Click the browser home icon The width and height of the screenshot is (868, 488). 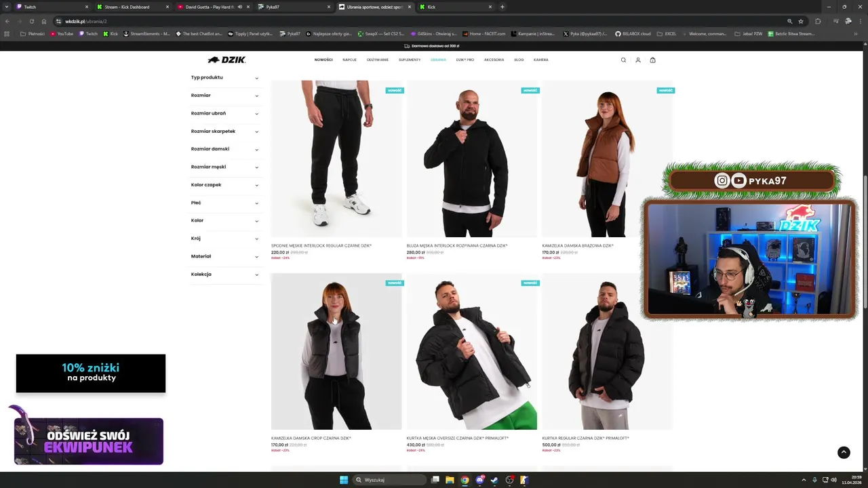coord(44,21)
